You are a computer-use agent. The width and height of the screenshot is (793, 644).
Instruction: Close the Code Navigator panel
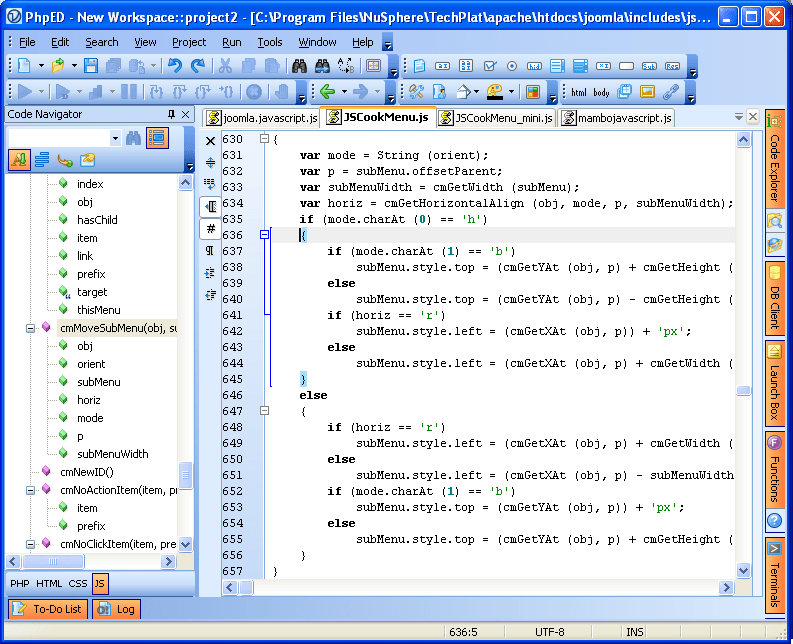186,114
